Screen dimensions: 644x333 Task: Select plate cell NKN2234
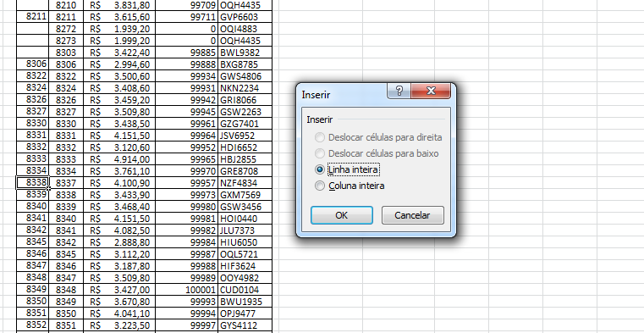point(245,88)
